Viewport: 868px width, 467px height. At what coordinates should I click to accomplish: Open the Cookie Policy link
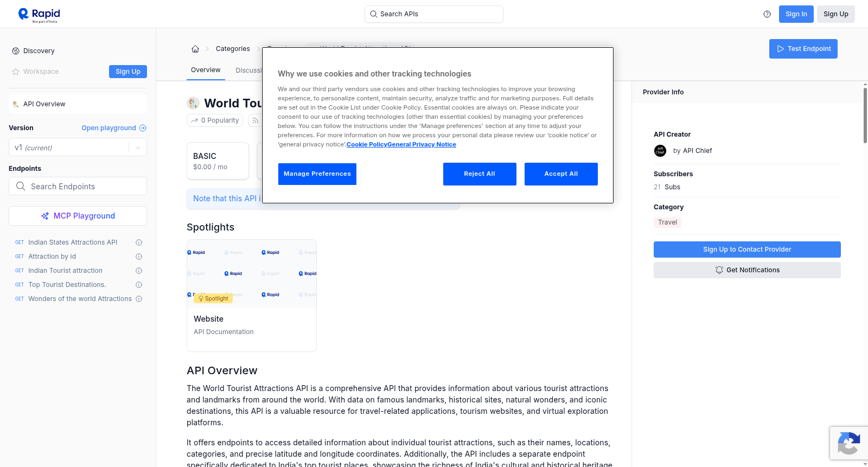pos(367,144)
